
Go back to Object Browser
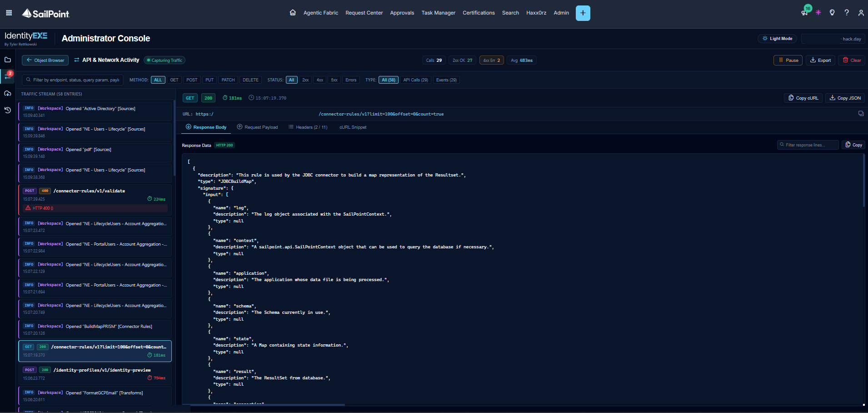(x=45, y=60)
